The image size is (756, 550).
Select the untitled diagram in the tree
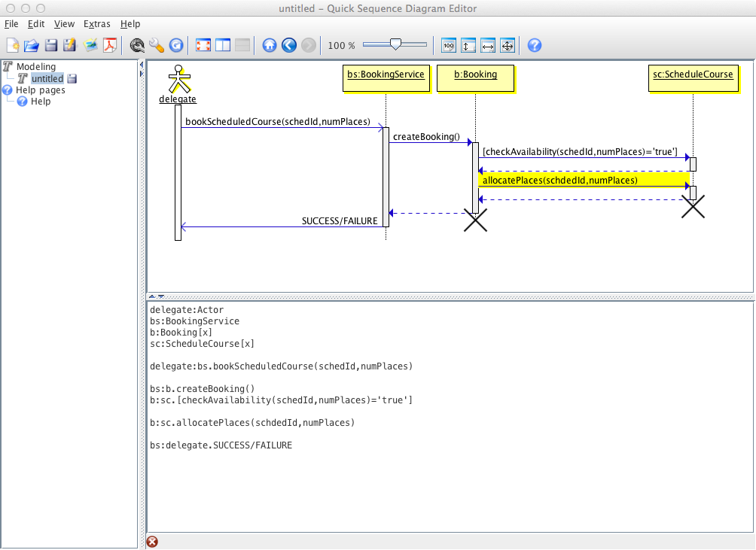click(x=47, y=79)
